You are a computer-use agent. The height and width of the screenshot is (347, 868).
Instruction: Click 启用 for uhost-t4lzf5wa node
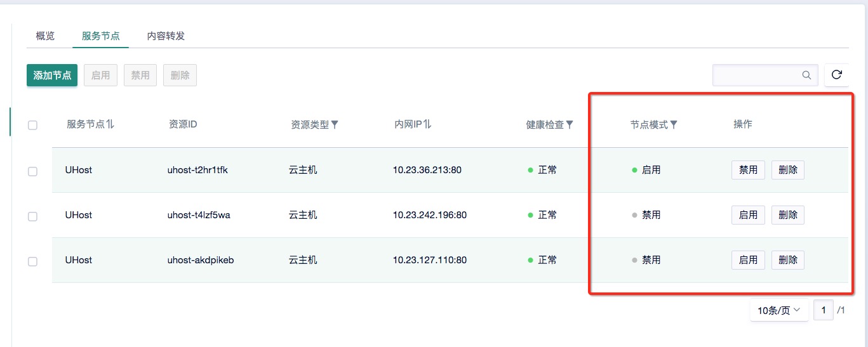coord(748,215)
